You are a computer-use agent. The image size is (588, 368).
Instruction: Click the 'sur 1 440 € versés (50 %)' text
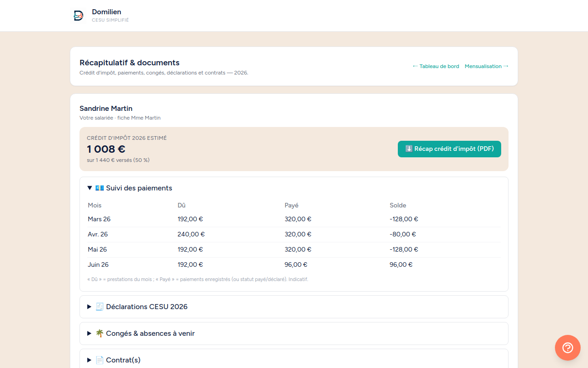[118, 160]
